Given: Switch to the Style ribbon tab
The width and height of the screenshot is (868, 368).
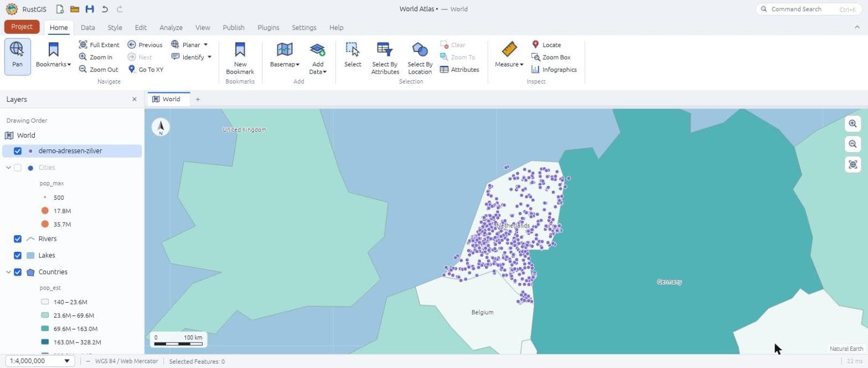Looking at the screenshot, I should tap(115, 28).
